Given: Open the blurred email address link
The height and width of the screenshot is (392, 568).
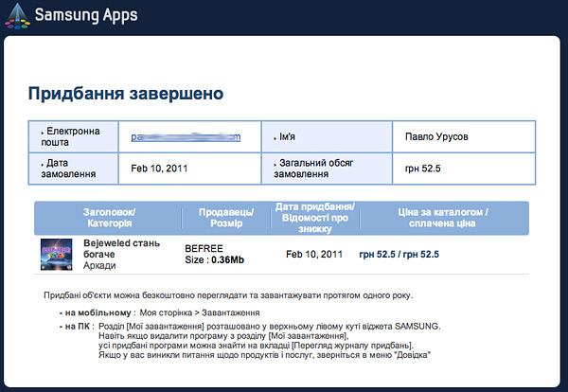Looking at the screenshot, I should (186, 137).
